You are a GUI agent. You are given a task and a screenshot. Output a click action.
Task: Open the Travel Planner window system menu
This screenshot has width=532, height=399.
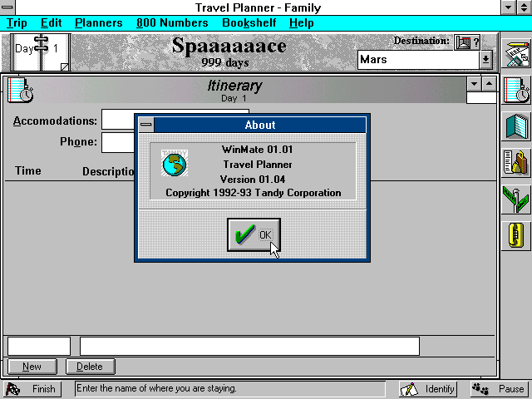pos(7,7)
